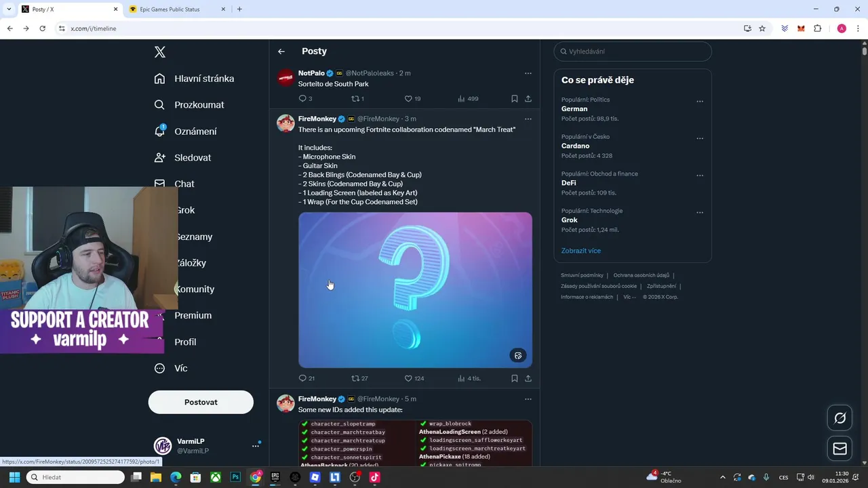The height and width of the screenshot is (488, 868).
Task: Open options for Cardano trend
Action: 700,138
